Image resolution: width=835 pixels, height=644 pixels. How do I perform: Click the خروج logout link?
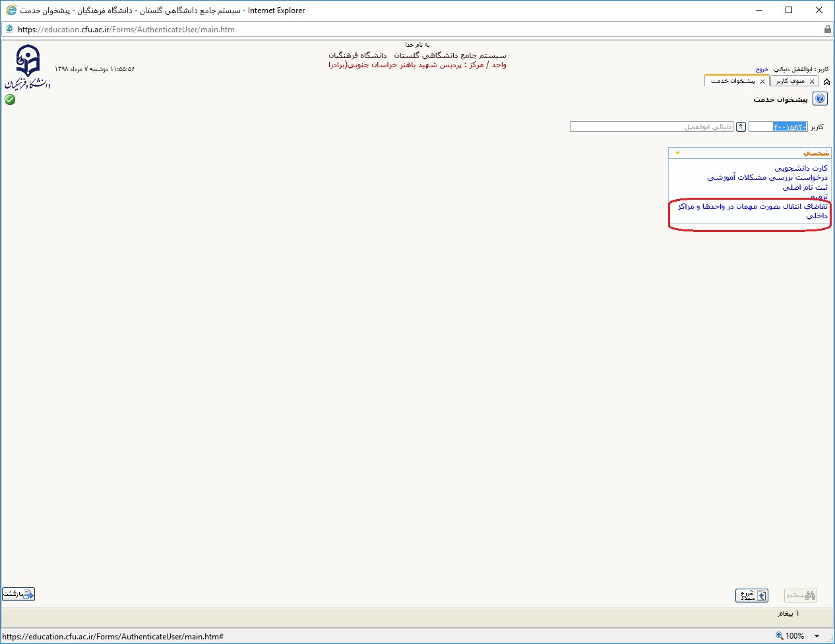[762, 69]
